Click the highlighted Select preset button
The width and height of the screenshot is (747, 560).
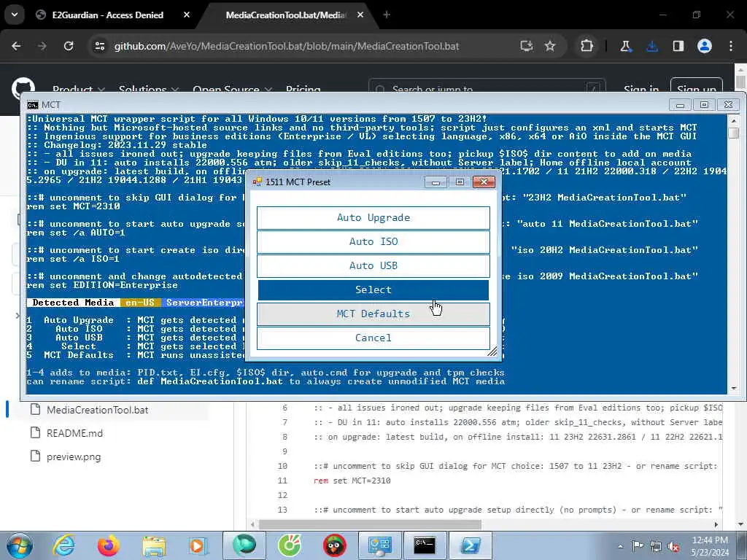(x=373, y=289)
